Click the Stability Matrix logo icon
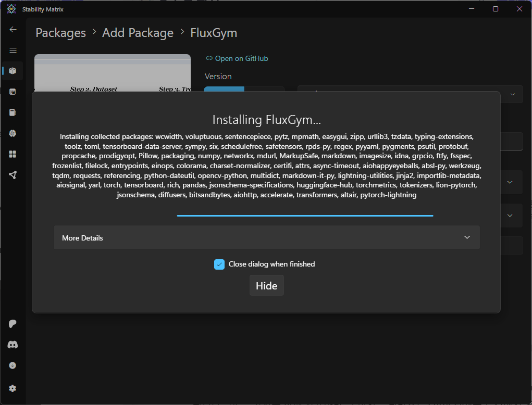532x405 pixels. [11, 9]
